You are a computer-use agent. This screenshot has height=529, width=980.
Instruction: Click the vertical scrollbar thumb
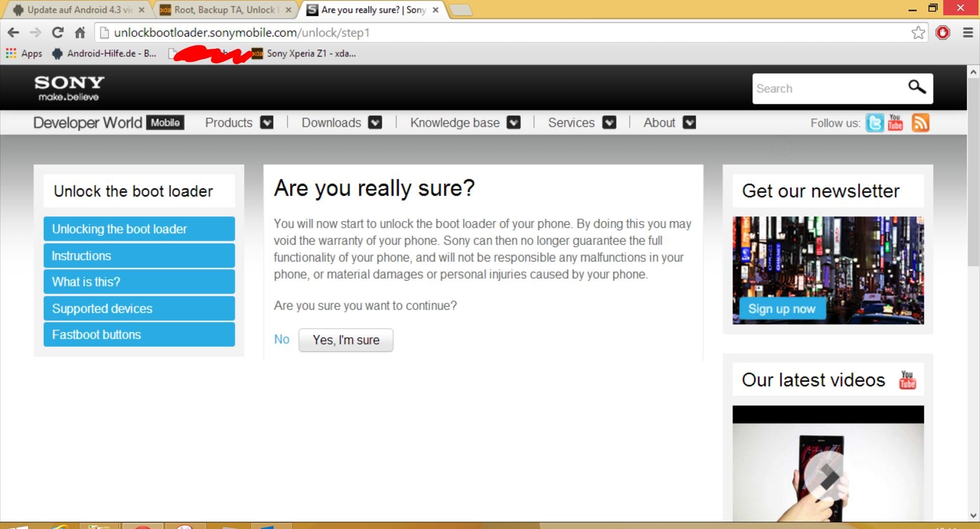[x=973, y=172]
